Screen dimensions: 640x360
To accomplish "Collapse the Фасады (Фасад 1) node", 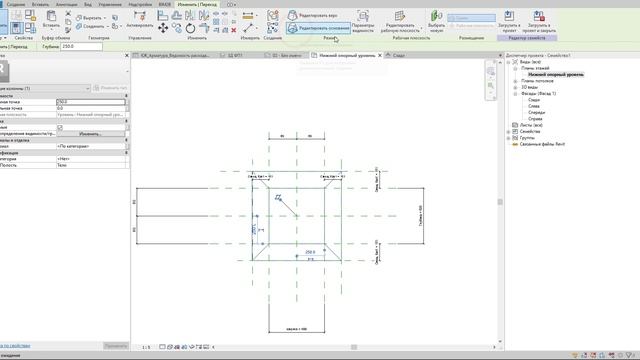I will point(515,93).
